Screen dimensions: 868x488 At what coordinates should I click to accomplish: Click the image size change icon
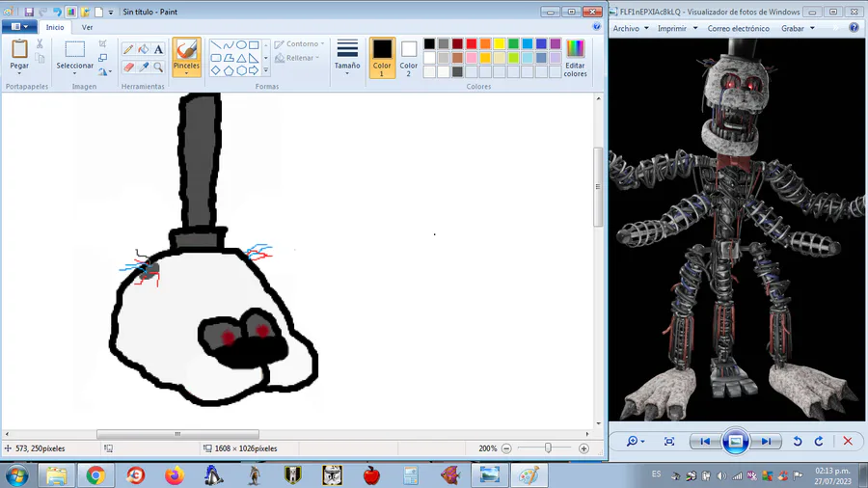(102, 58)
